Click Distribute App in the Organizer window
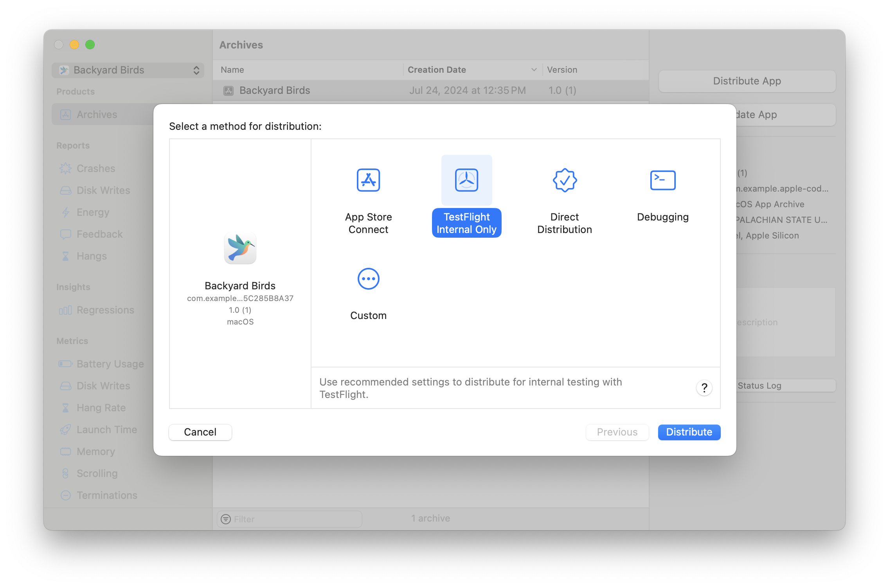The height and width of the screenshot is (588, 889). pyautogui.click(x=747, y=81)
